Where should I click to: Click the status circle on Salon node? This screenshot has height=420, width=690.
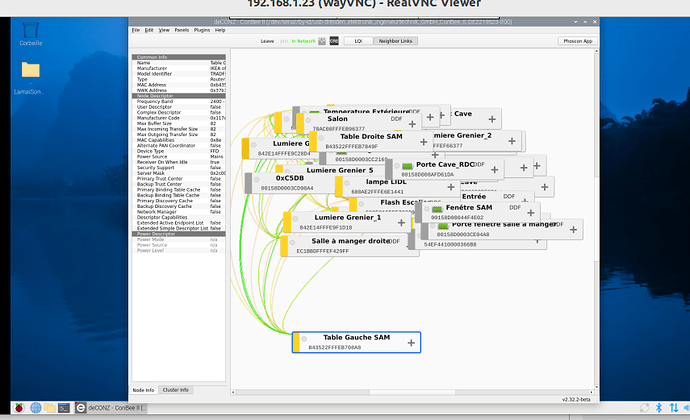pyautogui.click(x=308, y=120)
